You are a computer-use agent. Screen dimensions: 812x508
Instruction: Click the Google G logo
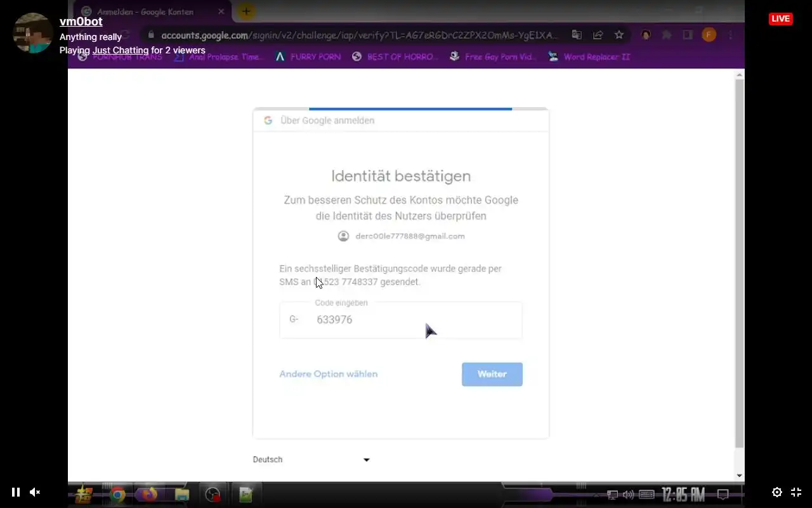(268, 120)
